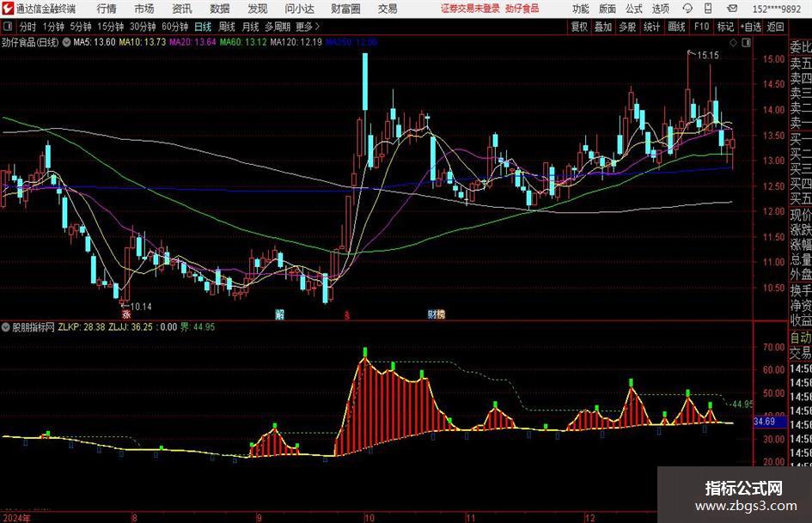Click the 复权 button
This screenshot has width=812, height=523.
point(579,27)
